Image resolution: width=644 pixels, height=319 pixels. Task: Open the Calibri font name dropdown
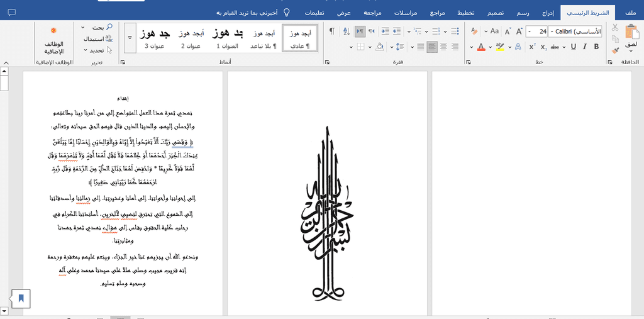pos(576,31)
